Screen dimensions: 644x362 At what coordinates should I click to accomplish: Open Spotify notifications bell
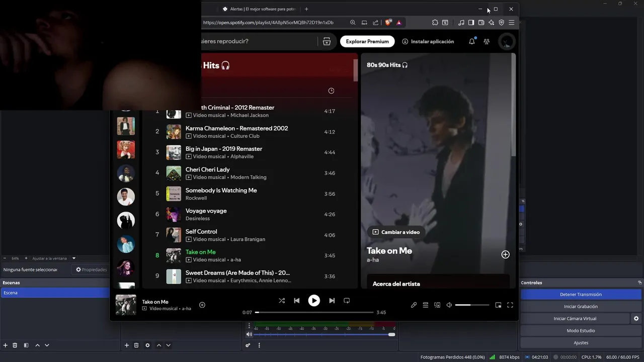tap(472, 41)
